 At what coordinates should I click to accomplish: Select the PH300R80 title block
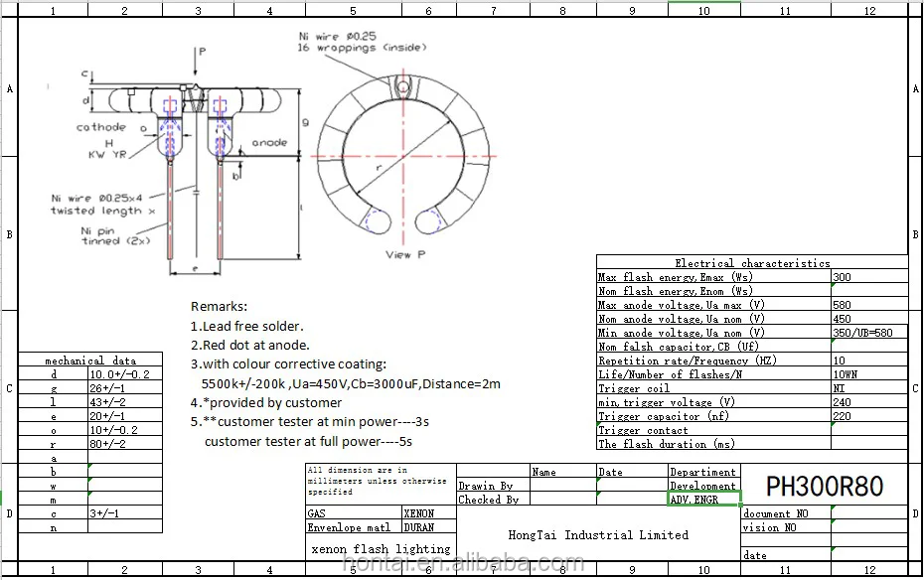pos(824,486)
